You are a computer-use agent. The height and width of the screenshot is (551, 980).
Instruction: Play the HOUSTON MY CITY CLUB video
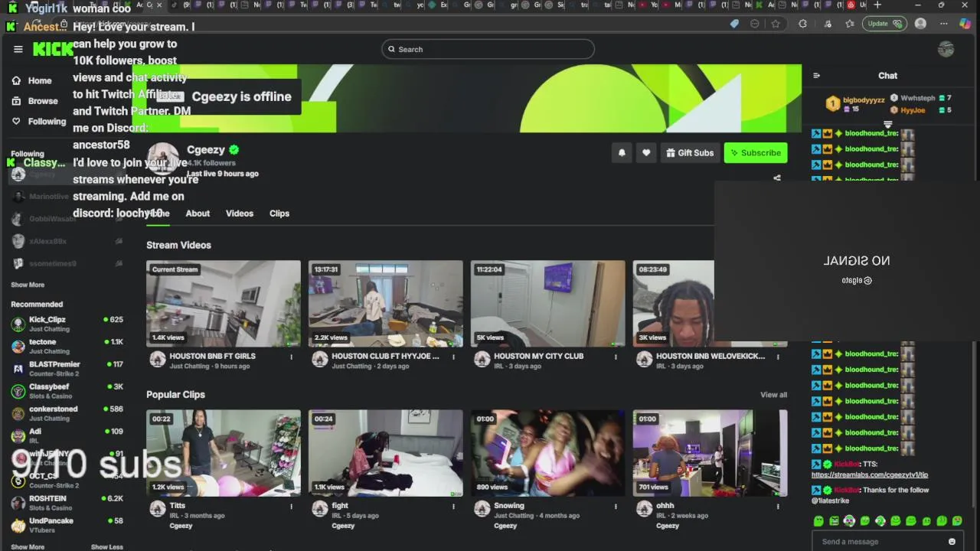pyautogui.click(x=548, y=304)
